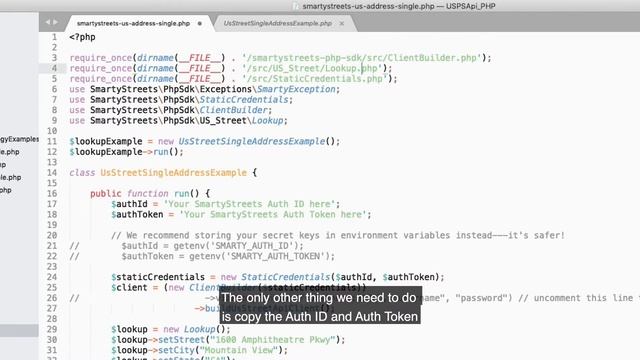
Task: Go forward with the right tab arrow
Action: tap(56, 22)
